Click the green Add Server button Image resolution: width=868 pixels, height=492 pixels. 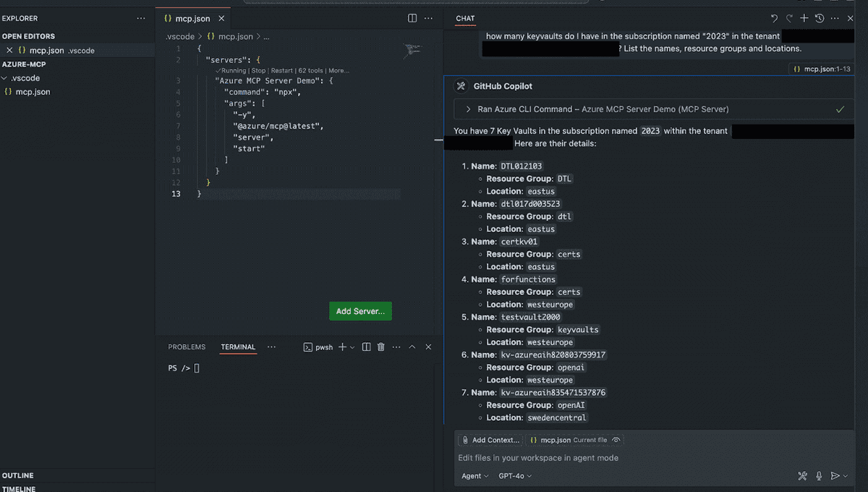click(x=360, y=311)
